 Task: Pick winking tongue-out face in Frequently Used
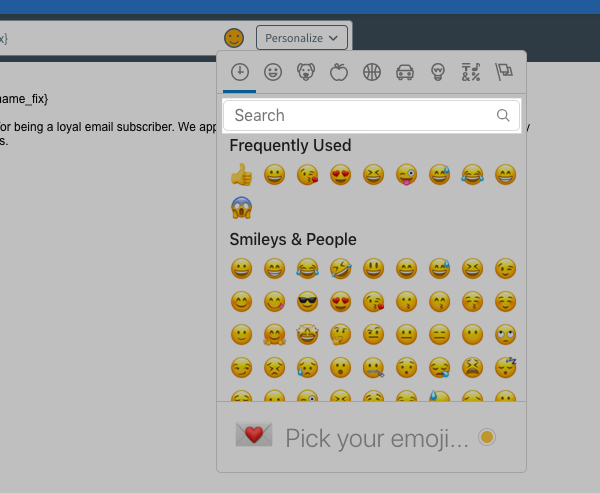coord(406,175)
